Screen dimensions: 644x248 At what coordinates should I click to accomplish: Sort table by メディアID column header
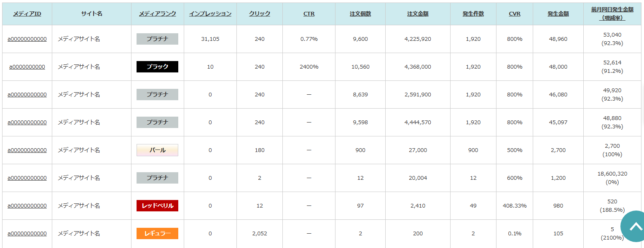(x=27, y=14)
